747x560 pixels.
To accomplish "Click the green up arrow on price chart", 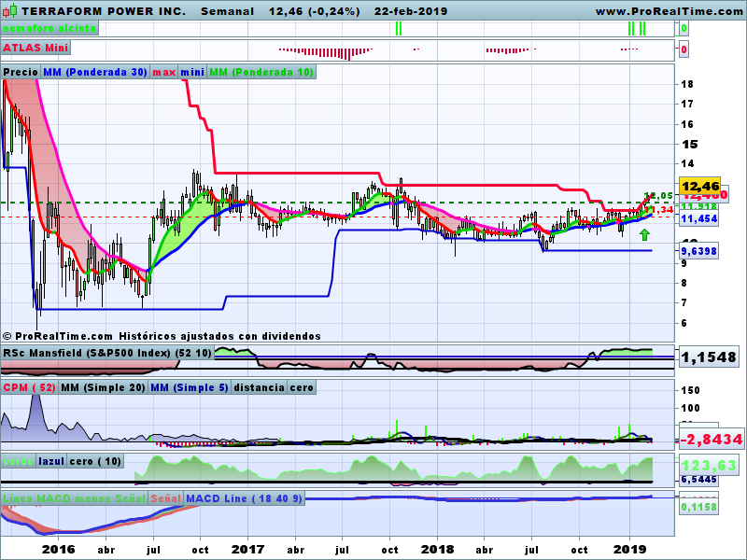I will 644,234.
